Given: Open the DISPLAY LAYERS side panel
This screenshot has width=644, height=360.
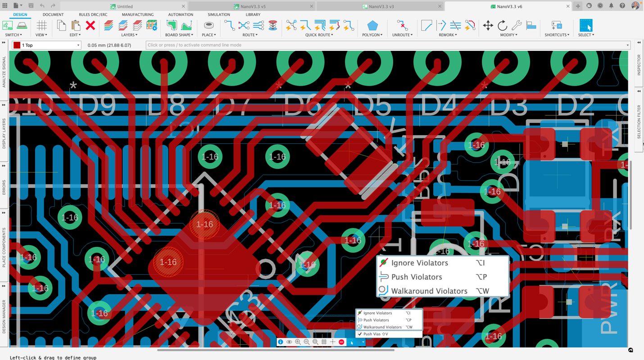Looking at the screenshot, I should [4, 133].
